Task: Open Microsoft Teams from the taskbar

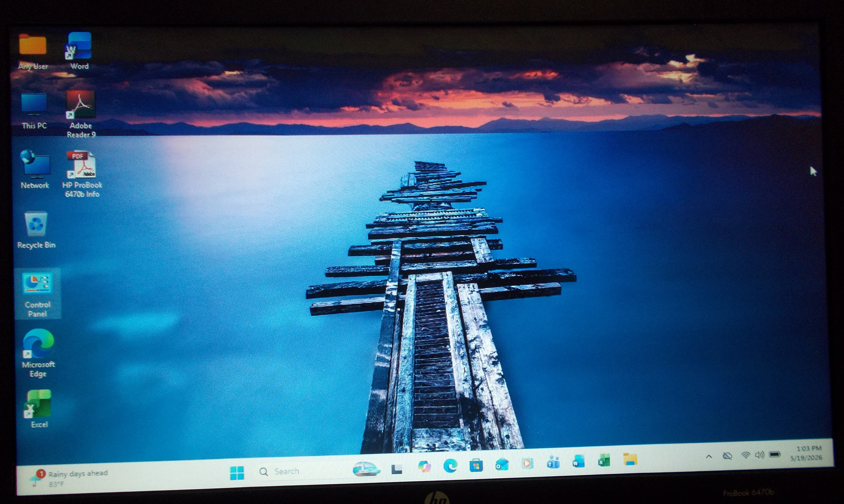Action: [x=553, y=462]
